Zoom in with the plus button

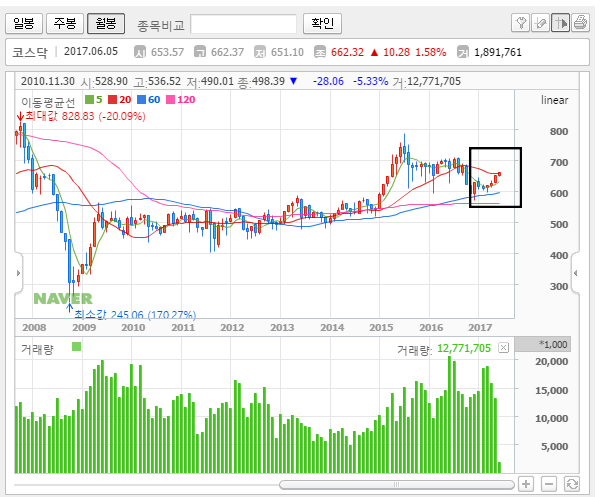(526, 484)
